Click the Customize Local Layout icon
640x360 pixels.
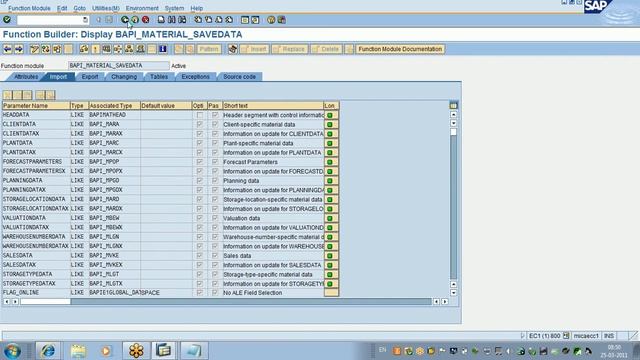[x=282, y=20]
